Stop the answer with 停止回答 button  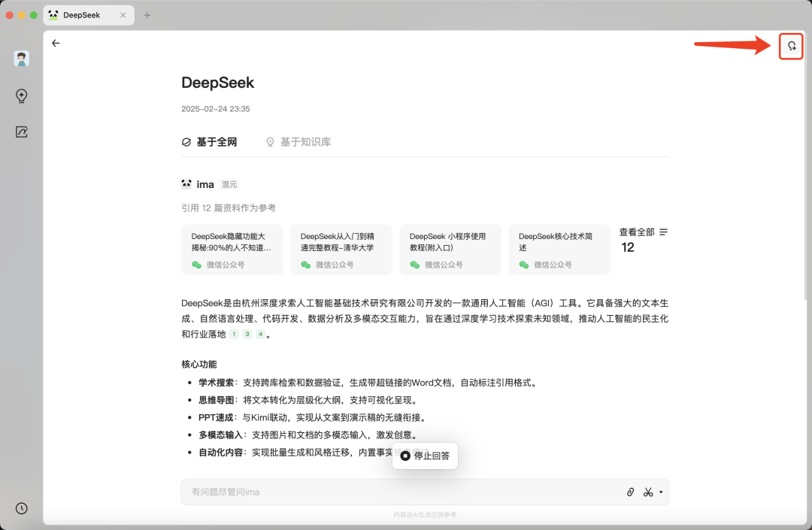425,456
